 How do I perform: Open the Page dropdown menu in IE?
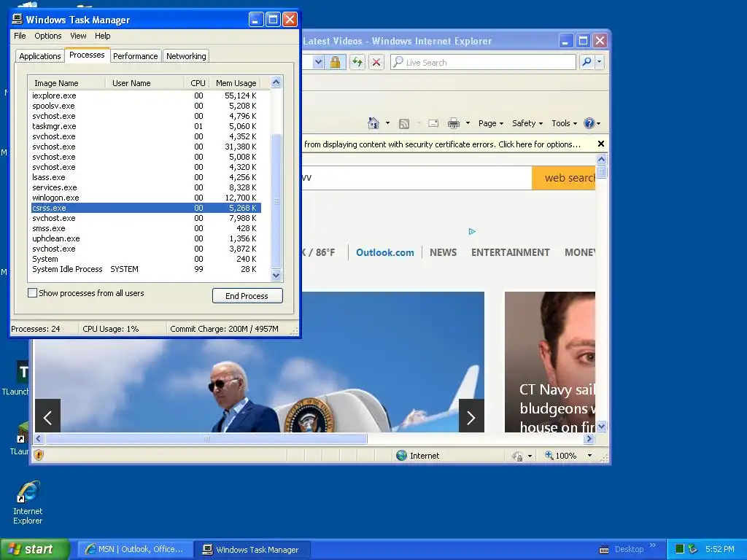491,123
